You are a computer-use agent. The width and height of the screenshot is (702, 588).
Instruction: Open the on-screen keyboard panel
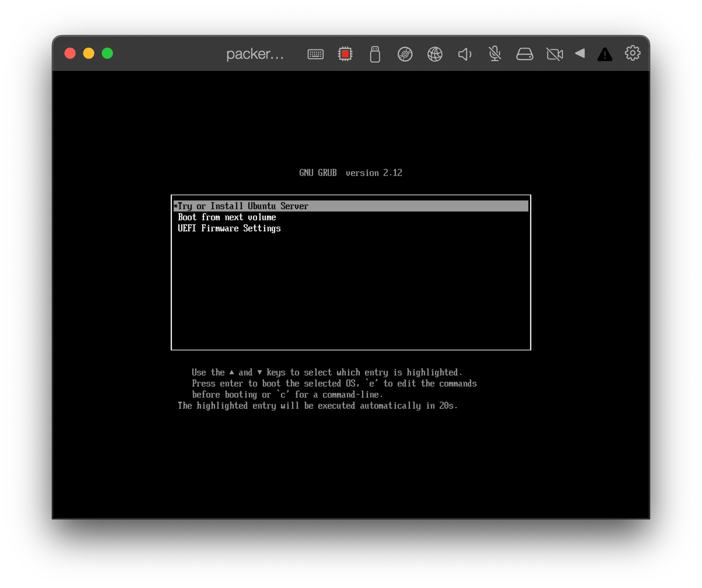tap(315, 54)
